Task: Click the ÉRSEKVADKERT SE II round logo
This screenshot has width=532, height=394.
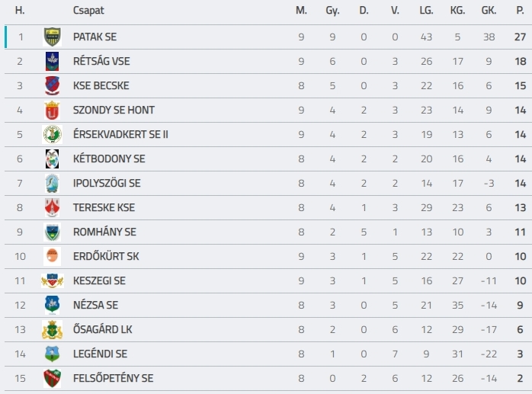Action: 53,134
